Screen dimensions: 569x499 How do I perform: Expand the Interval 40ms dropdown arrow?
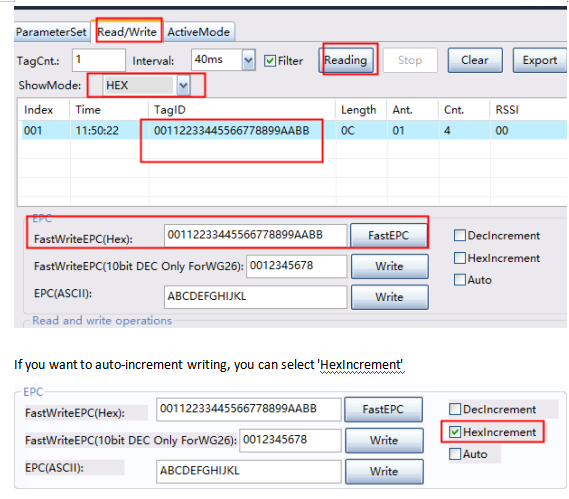(x=248, y=60)
